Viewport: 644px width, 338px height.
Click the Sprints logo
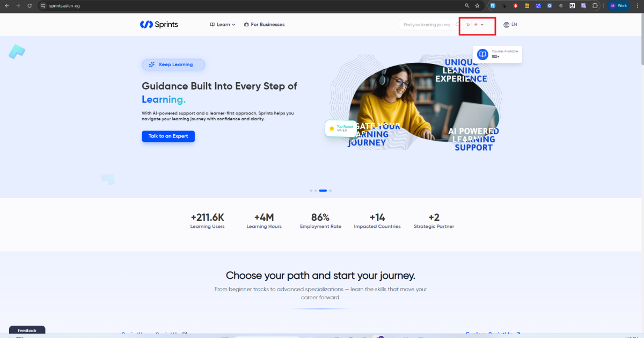point(159,24)
